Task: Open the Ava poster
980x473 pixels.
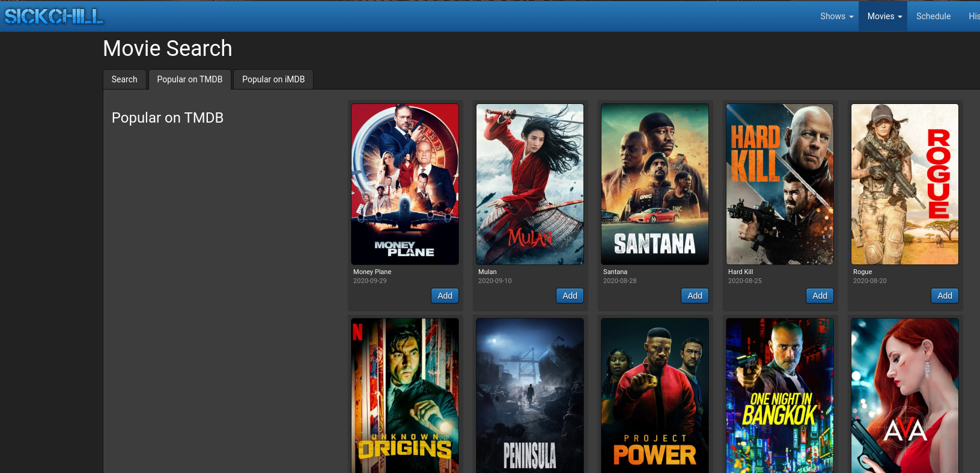Action: pos(905,395)
